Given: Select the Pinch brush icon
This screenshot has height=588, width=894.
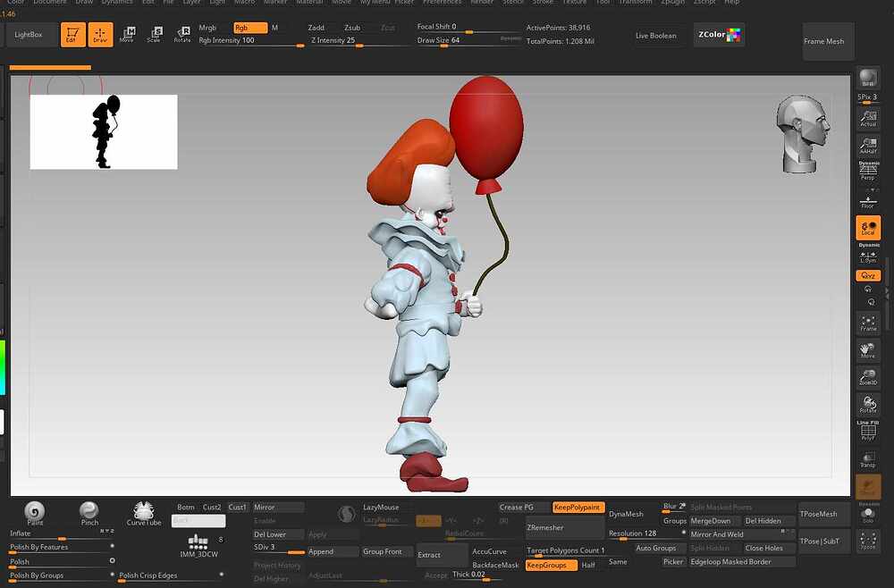Looking at the screenshot, I should (x=89, y=511).
